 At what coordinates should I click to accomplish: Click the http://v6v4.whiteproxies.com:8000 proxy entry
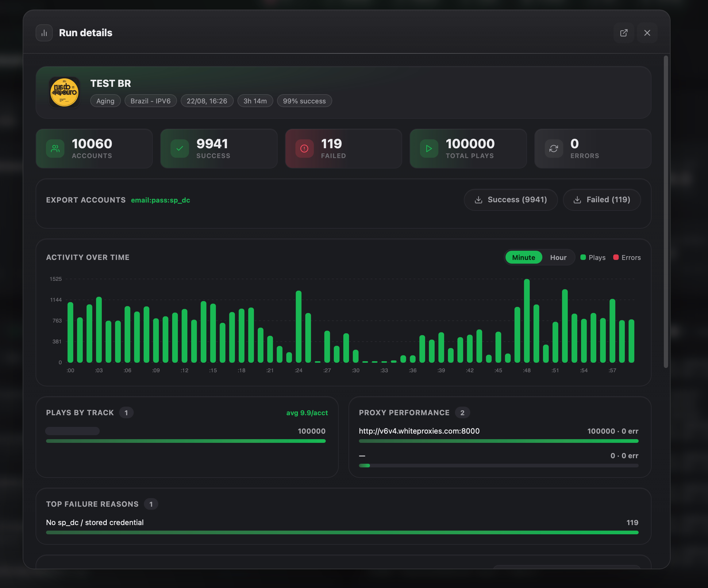click(x=419, y=431)
